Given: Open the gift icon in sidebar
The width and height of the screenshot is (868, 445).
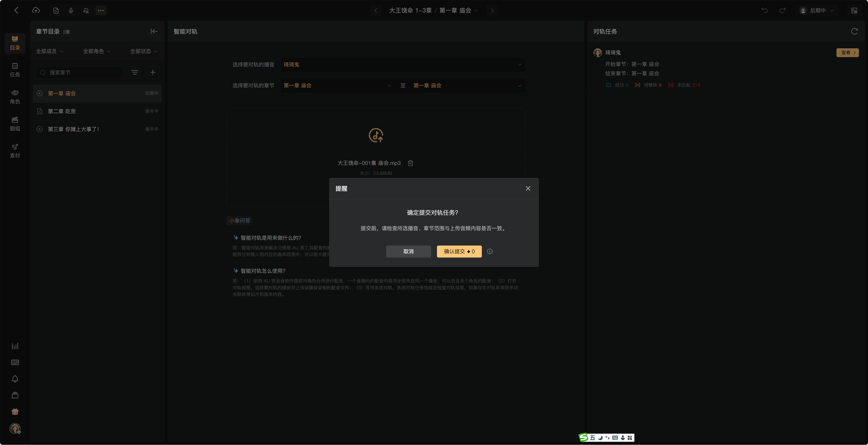Looking at the screenshot, I should point(15,412).
